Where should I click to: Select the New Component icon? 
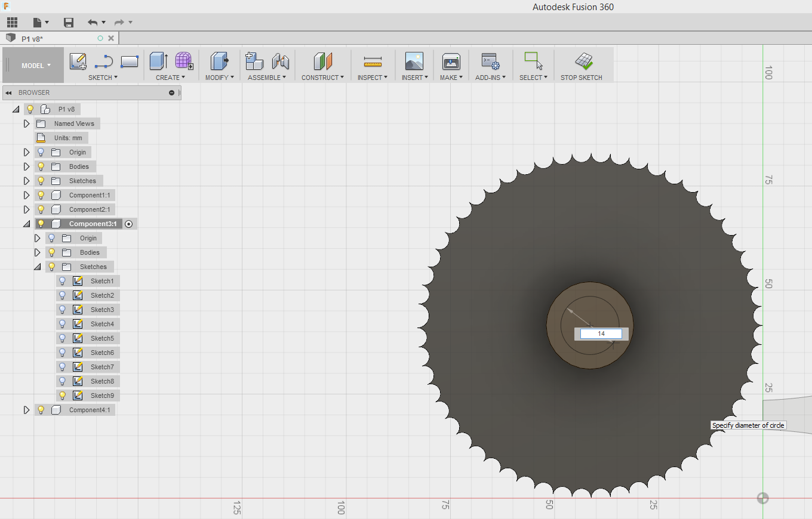[254, 61]
